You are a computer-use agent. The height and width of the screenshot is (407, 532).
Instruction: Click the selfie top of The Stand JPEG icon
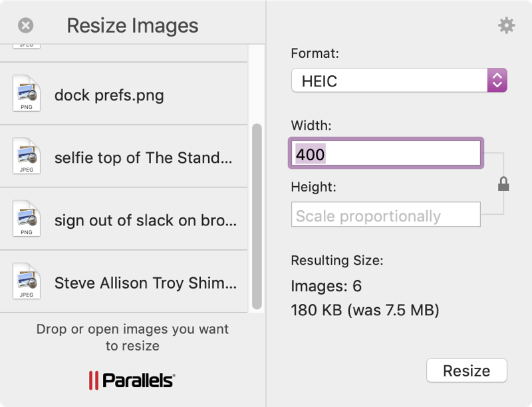click(27, 157)
